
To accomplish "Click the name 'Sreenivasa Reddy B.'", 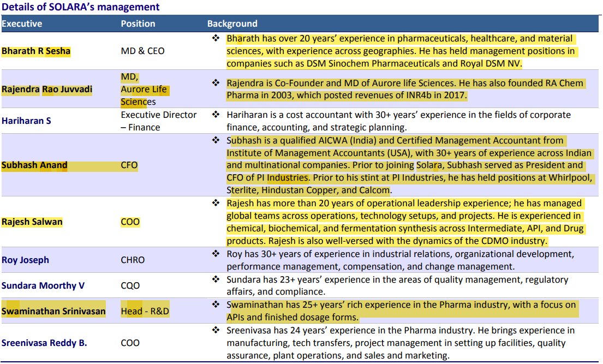I will pyautogui.click(x=44, y=343).
